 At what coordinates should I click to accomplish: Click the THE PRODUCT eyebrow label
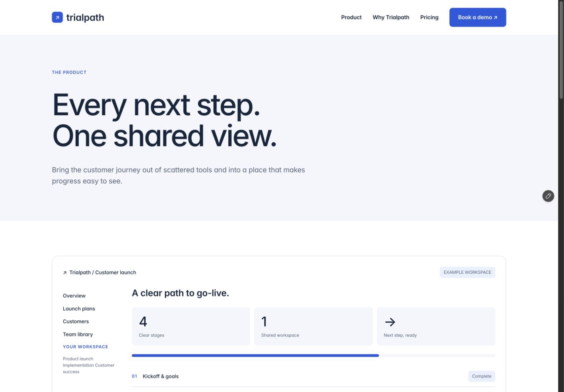point(69,72)
